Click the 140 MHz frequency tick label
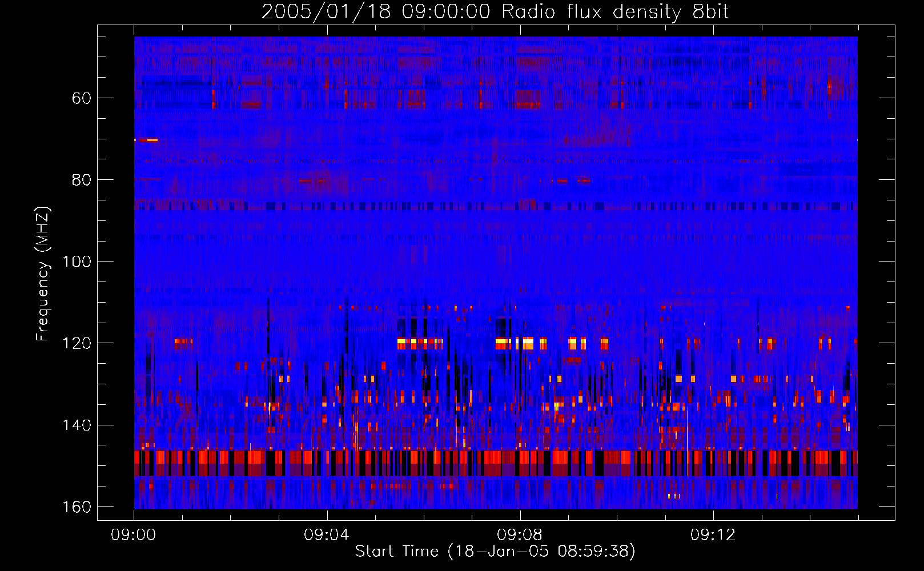The width and height of the screenshot is (924, 571). click(x=77, y=425)
